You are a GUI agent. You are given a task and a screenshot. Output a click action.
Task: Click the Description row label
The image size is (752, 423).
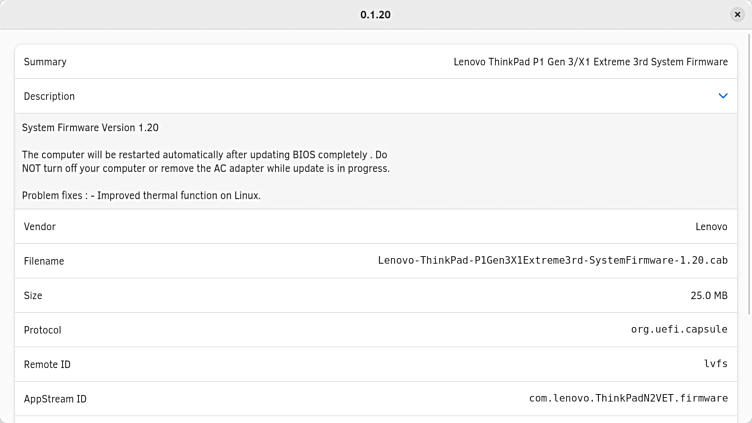tap(49, 96)
